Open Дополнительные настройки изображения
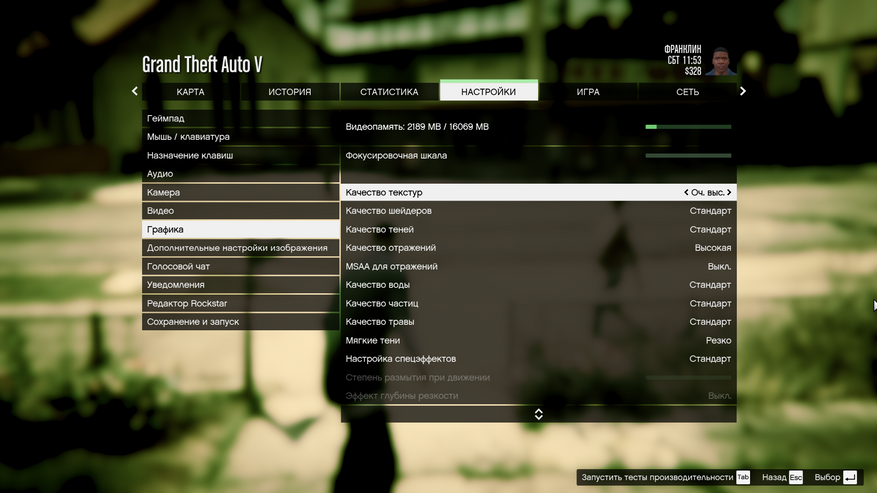This screenshot has width=877, height=493. click(241, 247)
